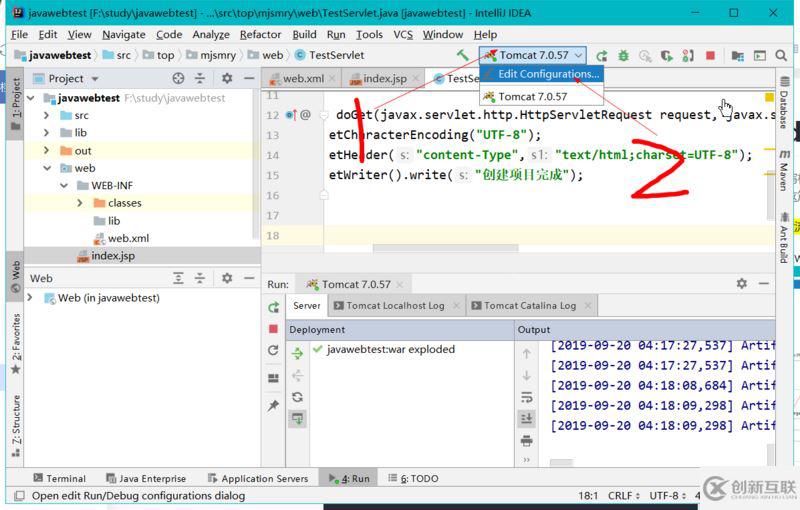Collapse the WEB-INF folder node
The width and height of the screenshot is (800, 510).
pos(63,186)
